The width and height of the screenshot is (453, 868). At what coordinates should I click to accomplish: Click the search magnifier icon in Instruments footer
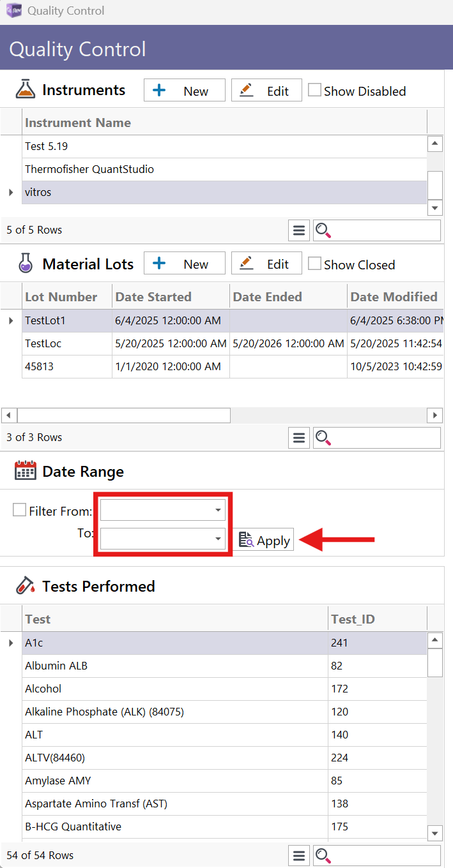click(323, 230)
